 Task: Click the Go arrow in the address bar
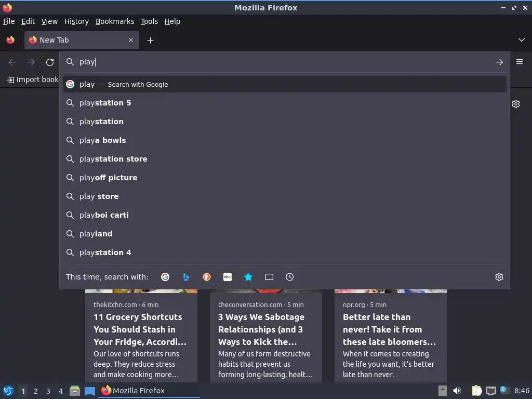point(499,62)
